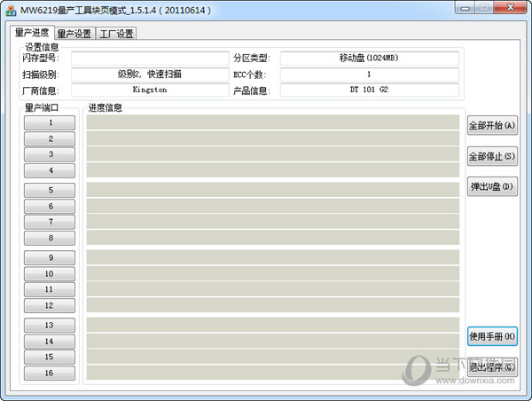Open the 量产设置 tab

point(74,34)
